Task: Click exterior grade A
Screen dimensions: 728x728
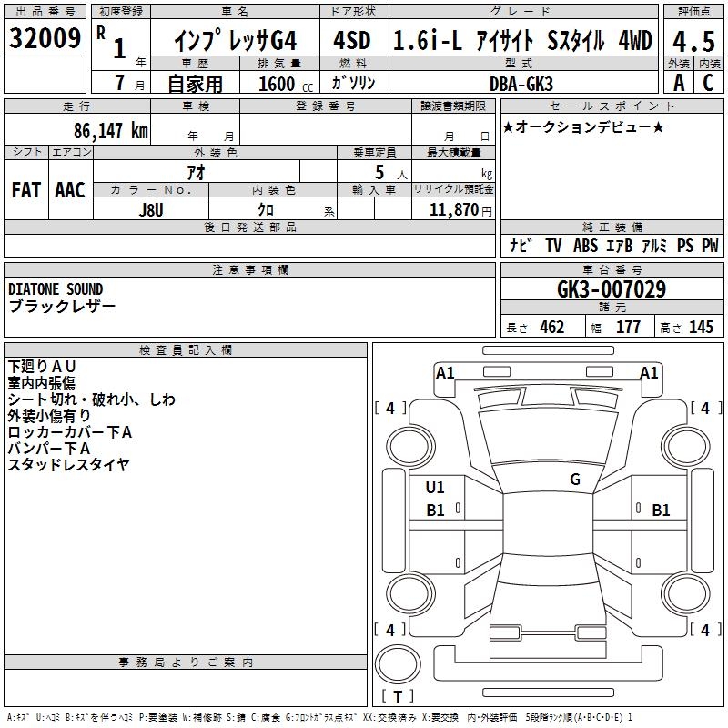Action: (679, 83)
